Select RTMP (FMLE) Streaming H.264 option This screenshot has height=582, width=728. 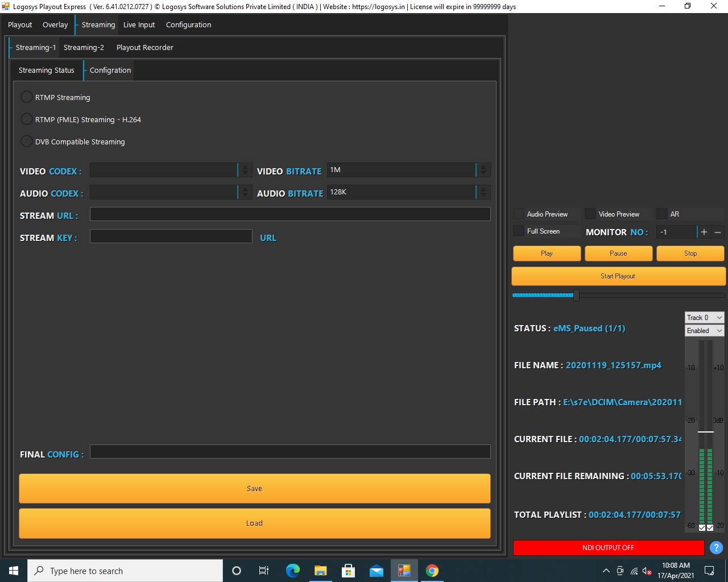point(26,119)
